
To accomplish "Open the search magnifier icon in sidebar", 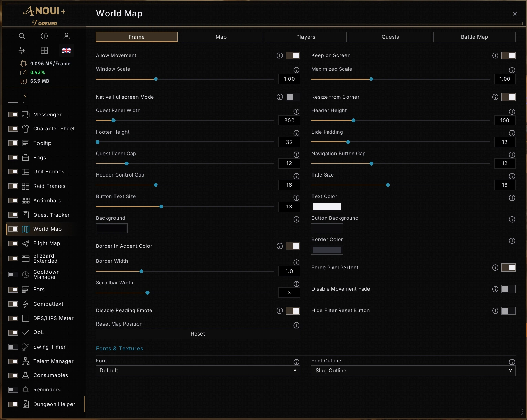I will 22,36.
